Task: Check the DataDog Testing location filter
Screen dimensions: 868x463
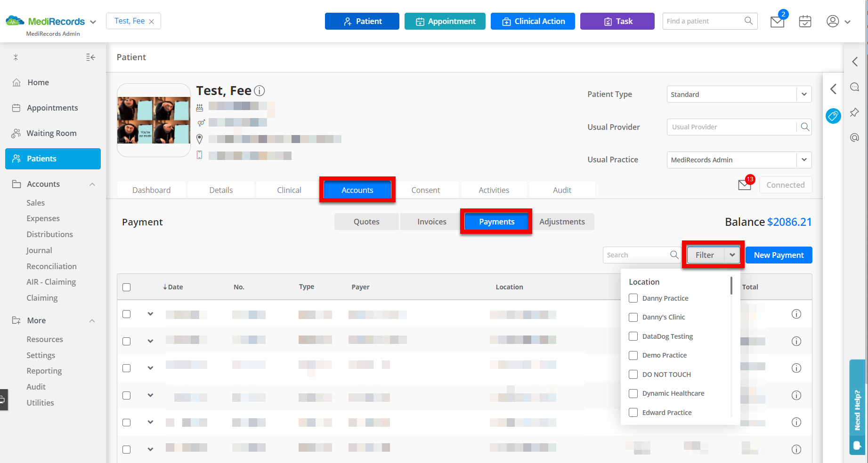Action: tap(633, 336)
